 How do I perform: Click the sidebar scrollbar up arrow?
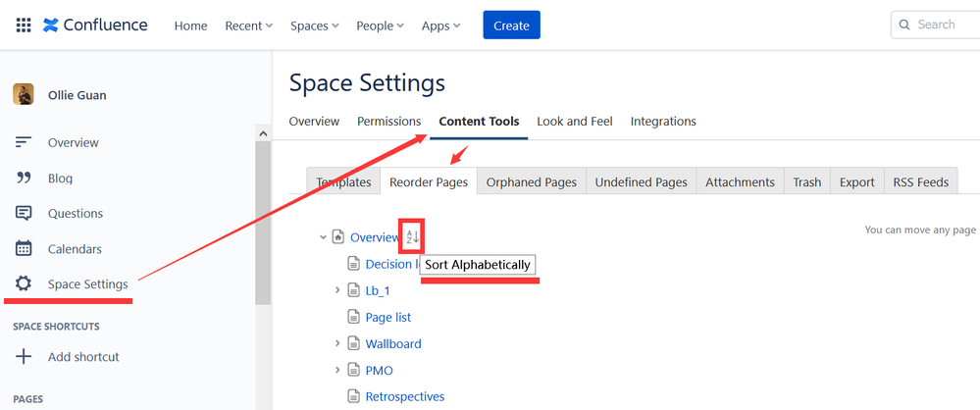pyautogui.click(x=263, y=133)
